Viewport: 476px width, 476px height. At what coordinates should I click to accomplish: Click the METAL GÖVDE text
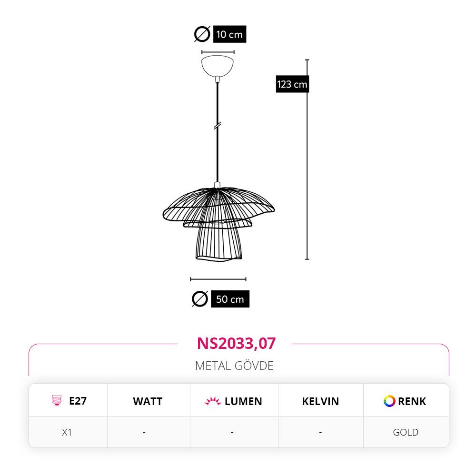(234, 366)
